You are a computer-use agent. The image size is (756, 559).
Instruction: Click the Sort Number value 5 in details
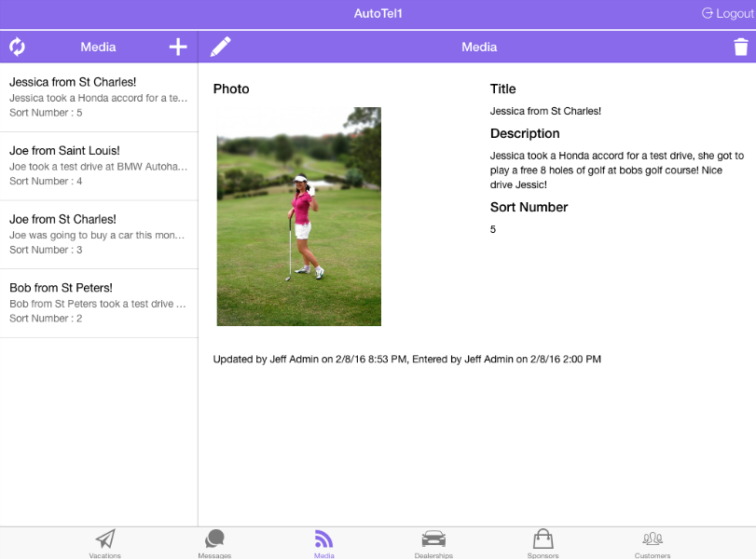(493, 229)
